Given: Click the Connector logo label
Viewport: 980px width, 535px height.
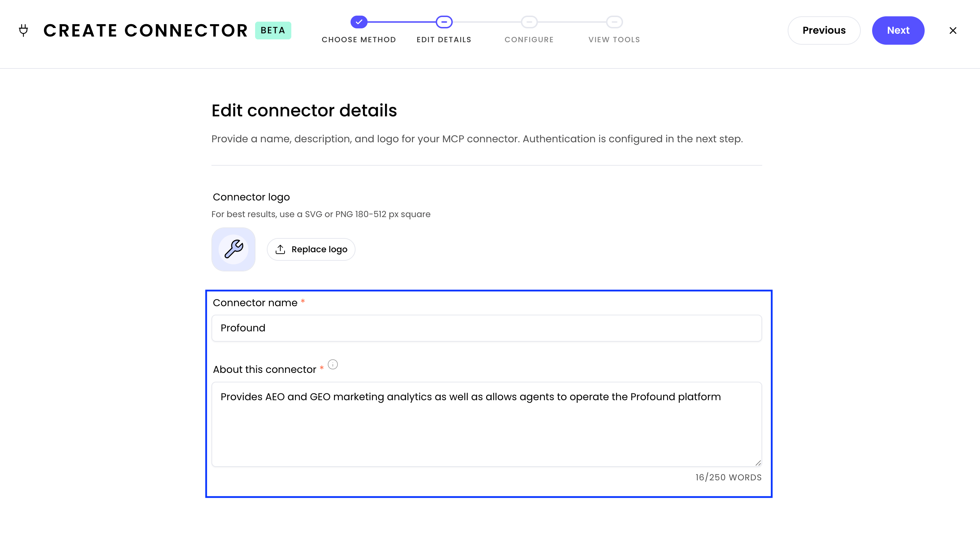Looking at the screenshot, I should (251, 197).
